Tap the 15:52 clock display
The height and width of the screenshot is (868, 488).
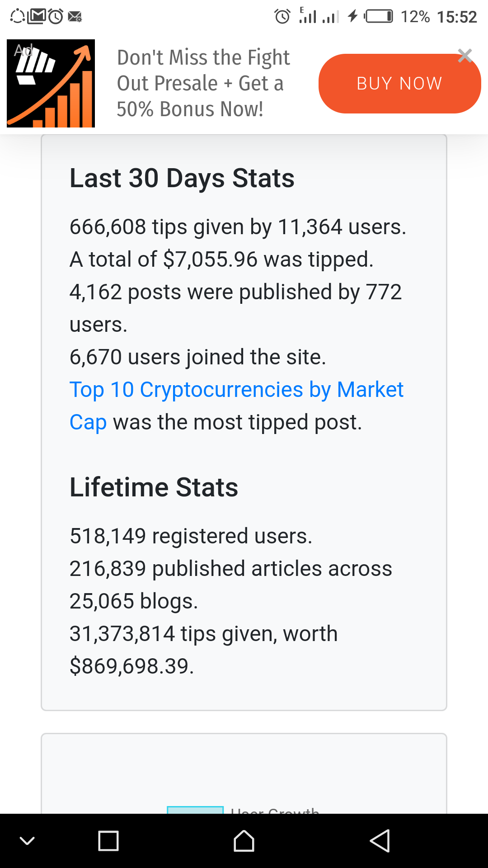(x=456, y=16)
